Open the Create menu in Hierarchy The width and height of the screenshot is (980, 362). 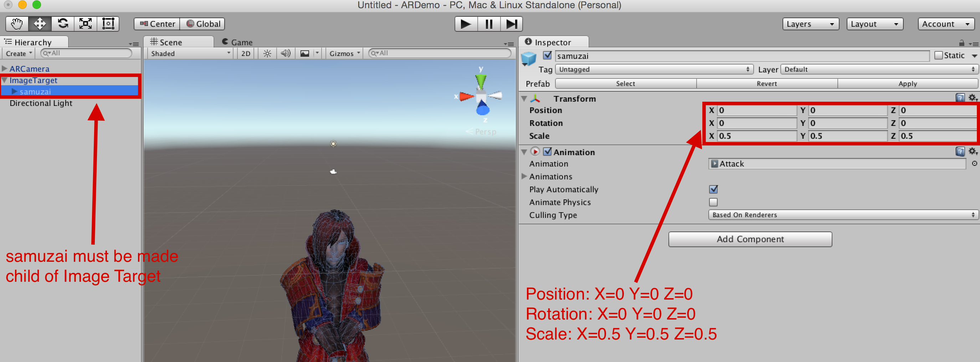(19, 53)
